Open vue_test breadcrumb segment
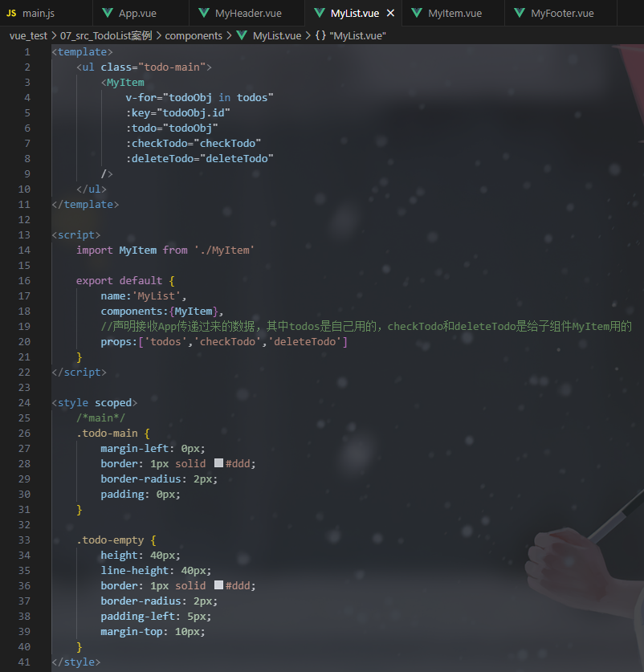This screenshot has width=644, height=672. click(x=28, y=35)
